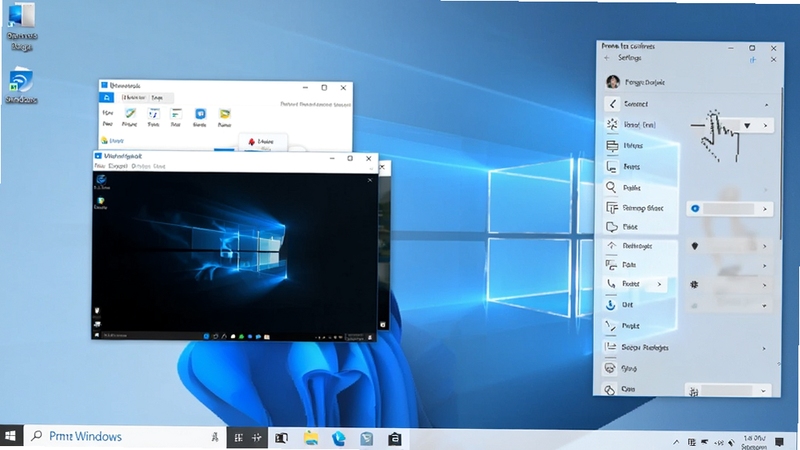This screenshot has width=800, height=450.
Task: Select the phone handset icon in Settings sidebar
Action: (x=611, y=284)
